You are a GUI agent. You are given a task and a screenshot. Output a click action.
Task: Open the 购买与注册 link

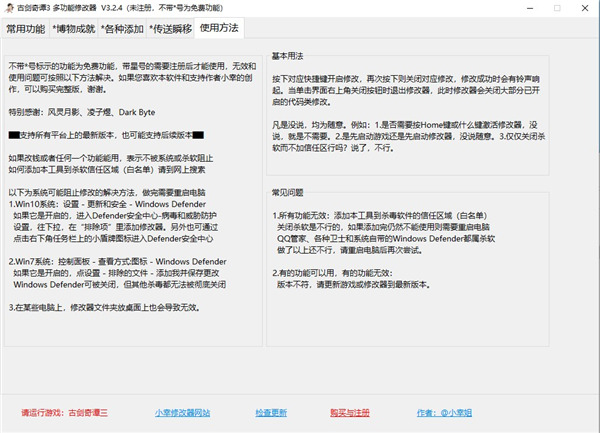(350, 413)
